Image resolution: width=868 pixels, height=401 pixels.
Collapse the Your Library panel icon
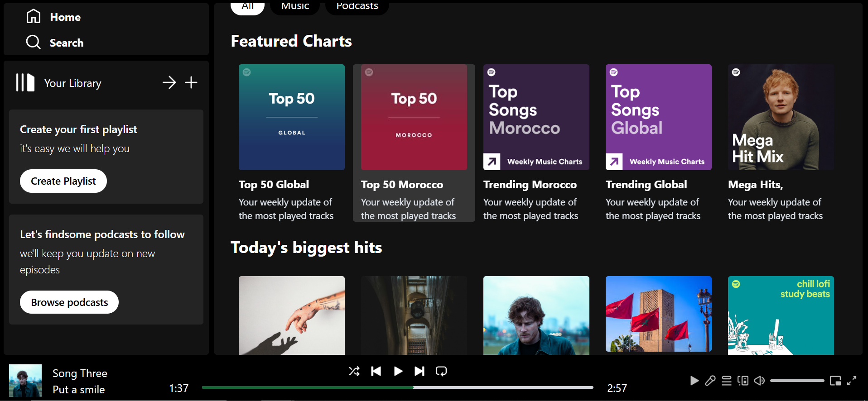(x=25, y=83)
